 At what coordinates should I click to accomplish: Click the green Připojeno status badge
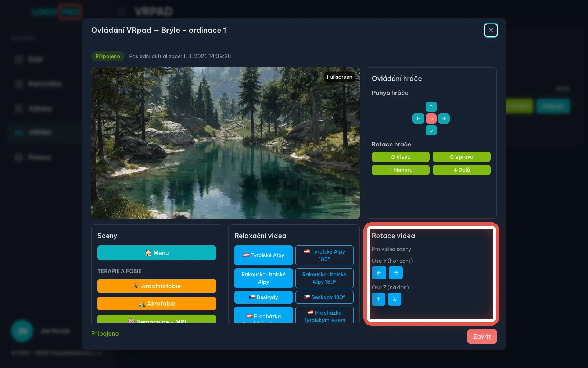click(x=108, y=56)
